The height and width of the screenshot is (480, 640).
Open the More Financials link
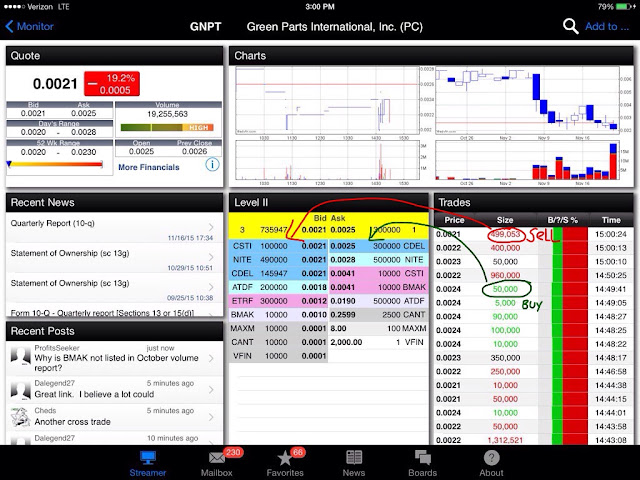coord(149,167)
